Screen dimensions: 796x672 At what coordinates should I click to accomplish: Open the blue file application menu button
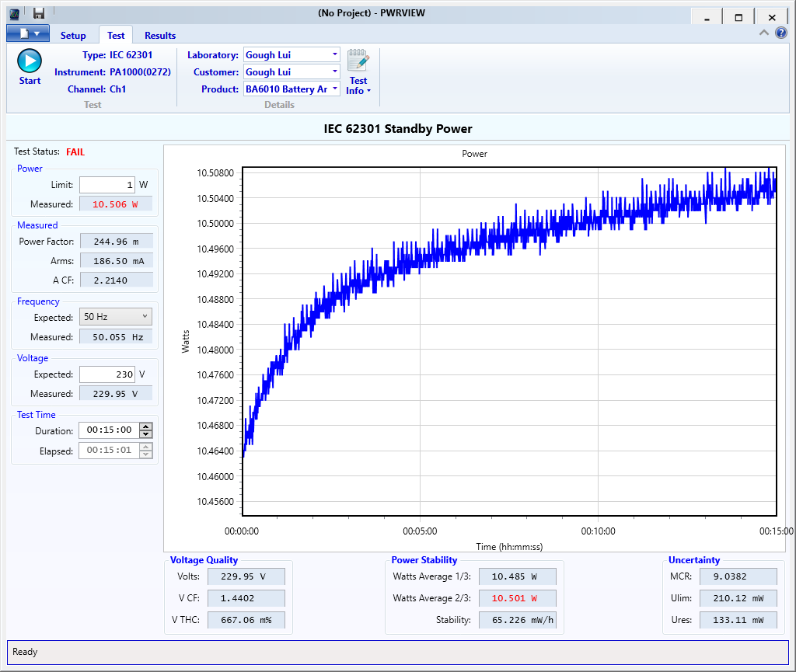pos(28,33)
